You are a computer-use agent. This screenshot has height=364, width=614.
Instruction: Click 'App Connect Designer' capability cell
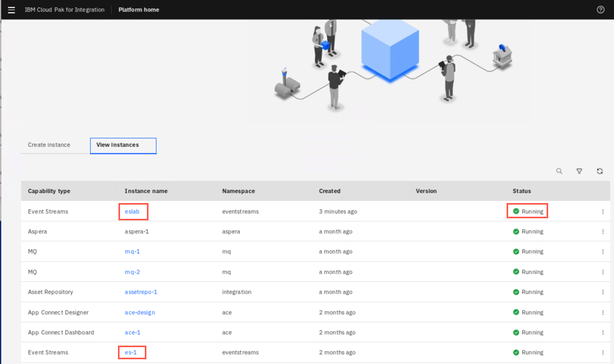click(x=58, y=312)
